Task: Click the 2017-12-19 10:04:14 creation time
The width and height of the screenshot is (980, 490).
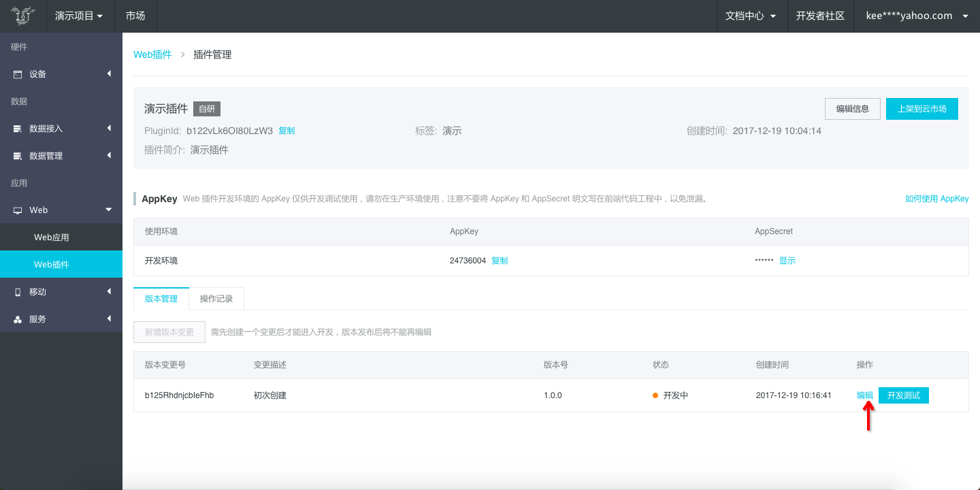Action: pyautogui.click(x=777, y=131)
